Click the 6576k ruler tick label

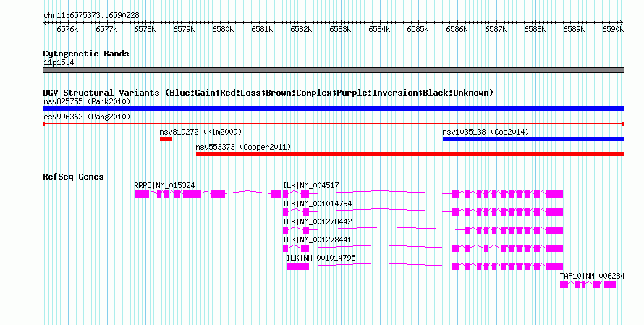pyautogui.click(x=67, y=29)
